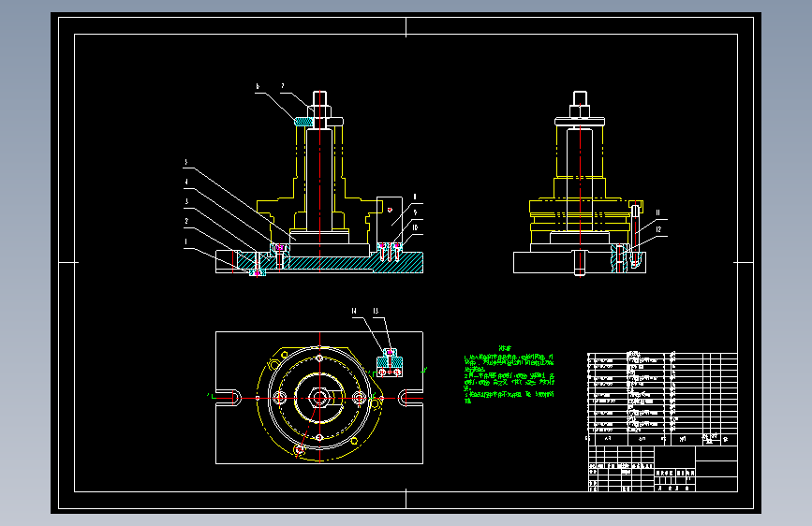
Task: Click the small locating block in the plan view
Action: coord(390,363)
